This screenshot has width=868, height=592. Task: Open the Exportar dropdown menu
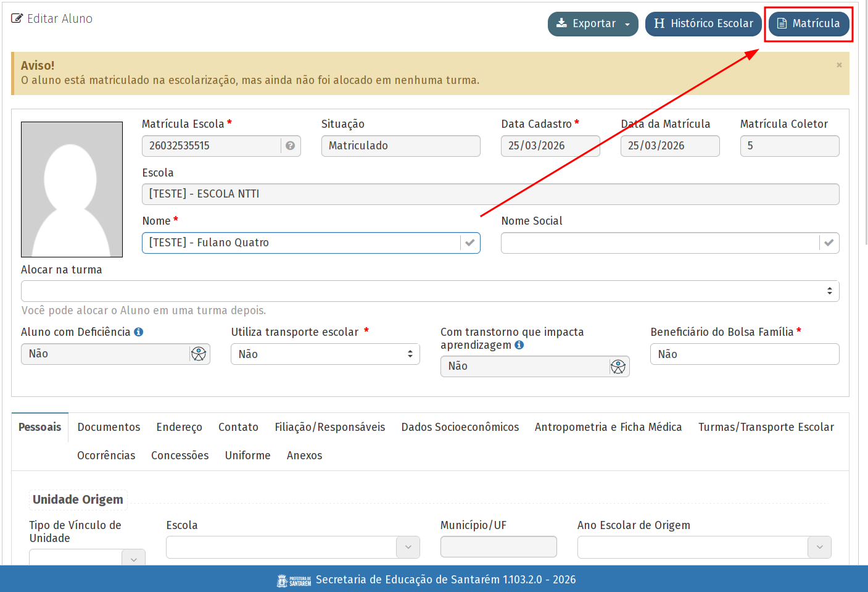point(593,24)
